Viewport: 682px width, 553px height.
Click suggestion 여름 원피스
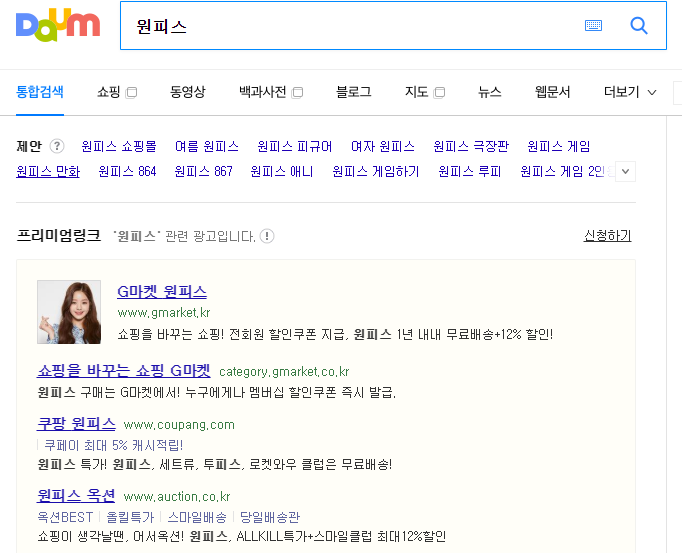[x=207, y=146]
